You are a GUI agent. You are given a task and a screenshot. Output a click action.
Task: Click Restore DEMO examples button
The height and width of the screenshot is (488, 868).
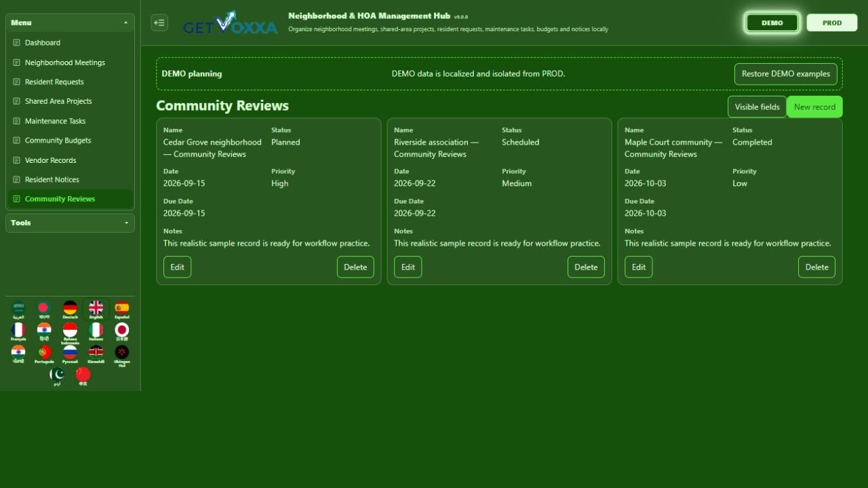click(785, 74)
